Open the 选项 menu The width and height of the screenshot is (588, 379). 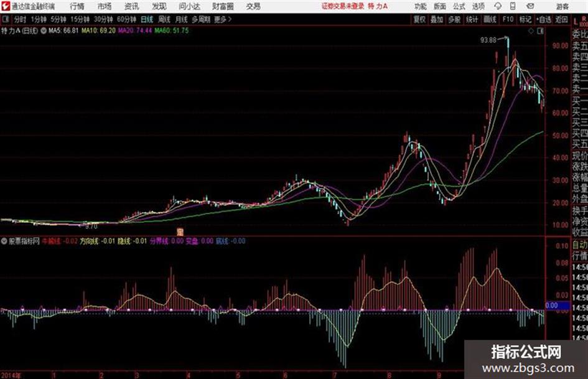tap(478, 6)
